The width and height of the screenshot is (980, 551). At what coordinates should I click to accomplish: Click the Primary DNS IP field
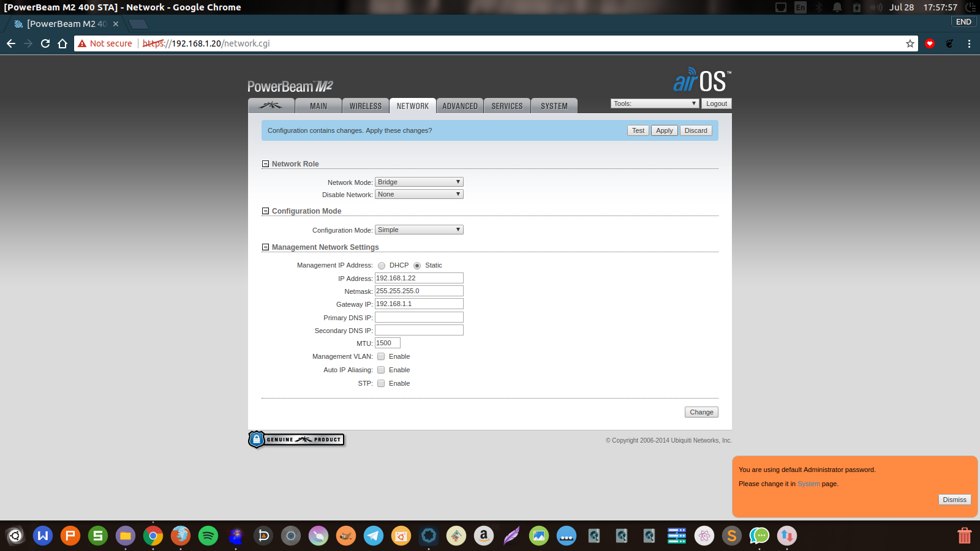[x=419, y=317]
